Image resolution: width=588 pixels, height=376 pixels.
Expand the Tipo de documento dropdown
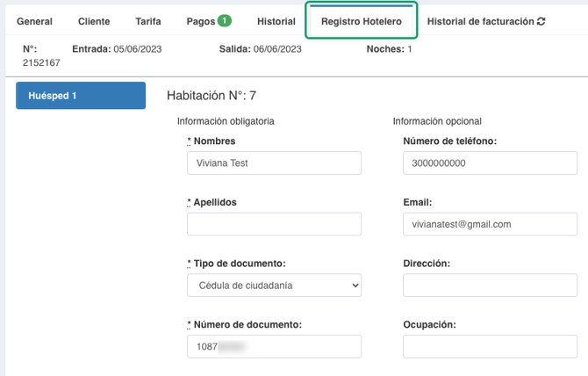click(274, 286)
